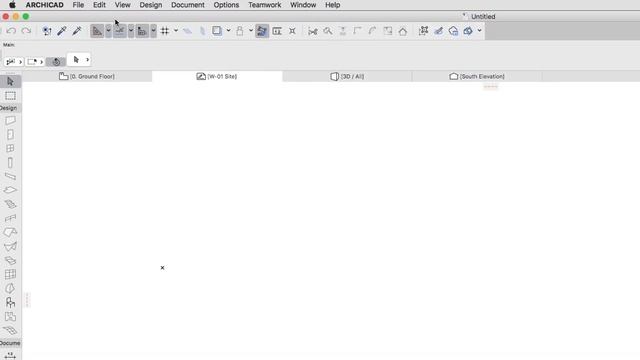Click the scissors Trim icon

(x=313, y=31)
